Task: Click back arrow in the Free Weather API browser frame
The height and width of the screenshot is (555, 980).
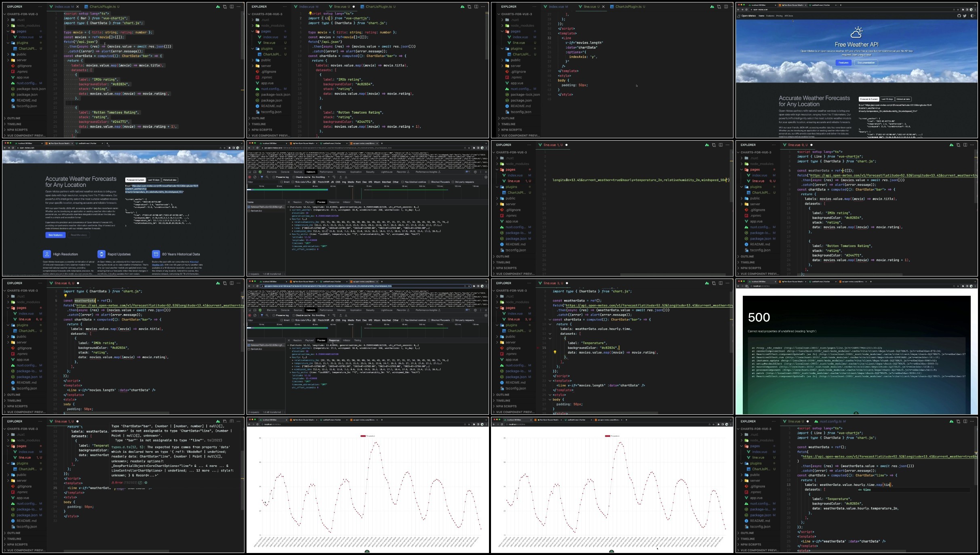Action: [738, 9]
